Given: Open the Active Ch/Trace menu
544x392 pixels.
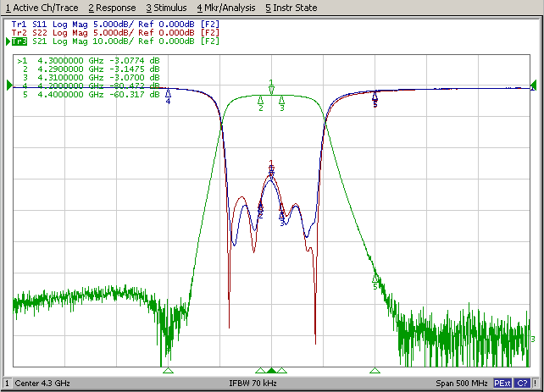Looking at the screenshot, I should [x=42, y=8].
